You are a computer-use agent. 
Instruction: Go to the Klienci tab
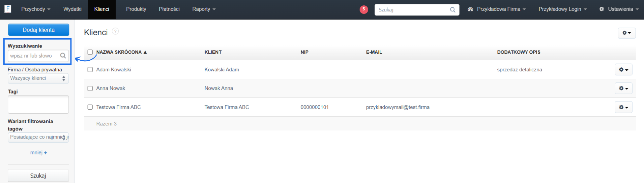click(x=102, y=9)
